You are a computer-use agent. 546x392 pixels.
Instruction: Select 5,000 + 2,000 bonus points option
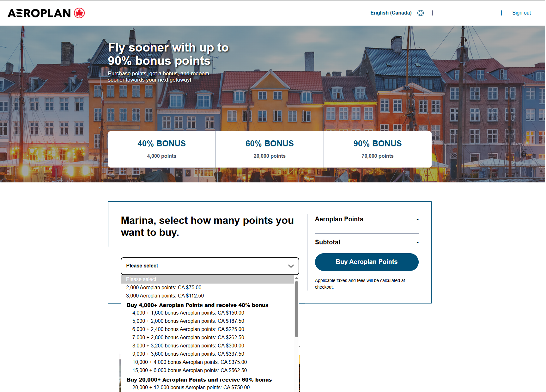[188, 321]
